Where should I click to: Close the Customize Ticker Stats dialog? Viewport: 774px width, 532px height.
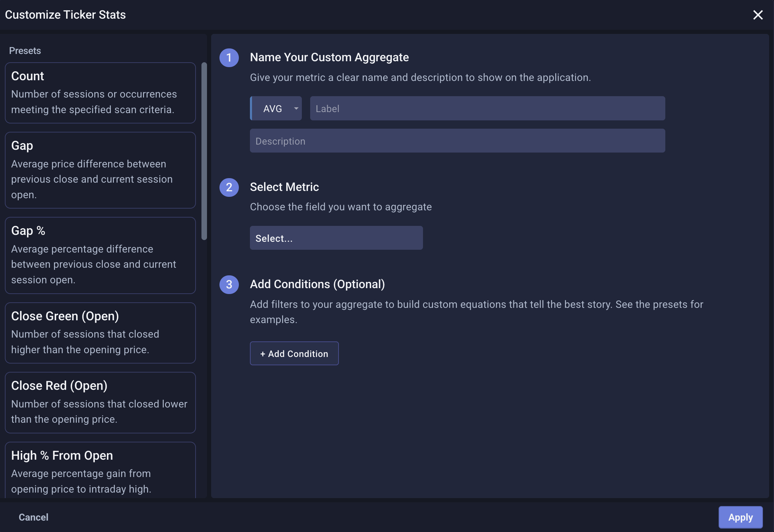[758, 15]
